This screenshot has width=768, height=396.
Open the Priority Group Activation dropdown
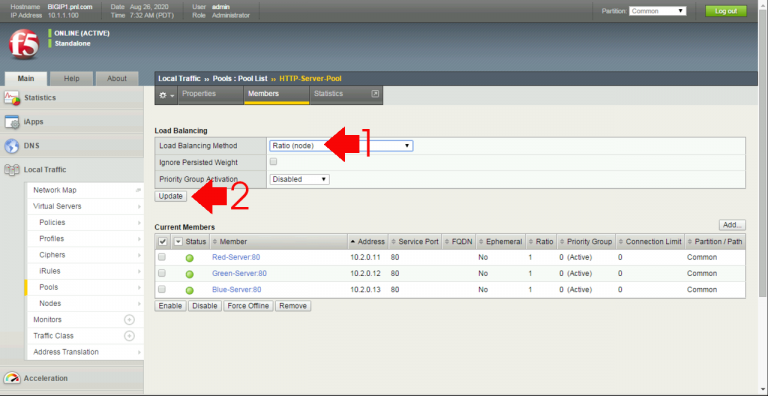tap(299, 179)
